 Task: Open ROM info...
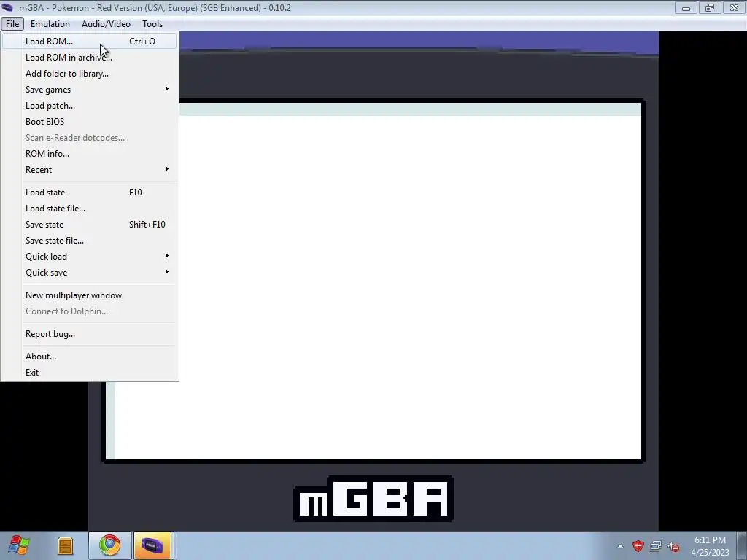(90, 154)
